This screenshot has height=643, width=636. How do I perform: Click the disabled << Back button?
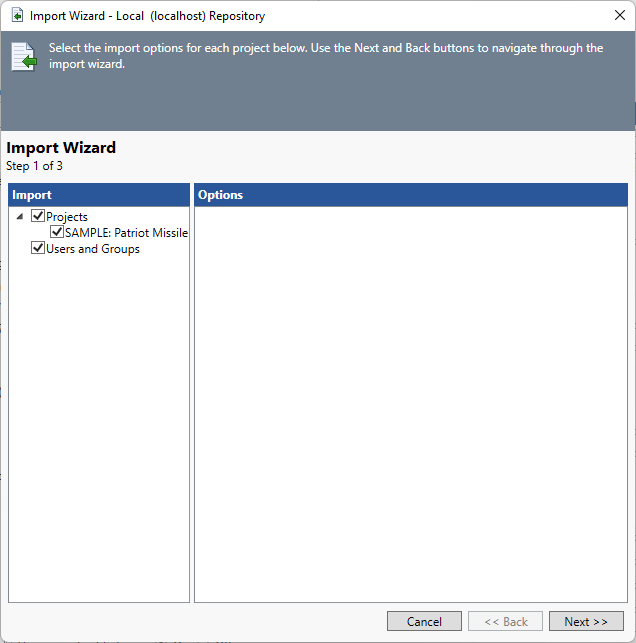point(505,621)
